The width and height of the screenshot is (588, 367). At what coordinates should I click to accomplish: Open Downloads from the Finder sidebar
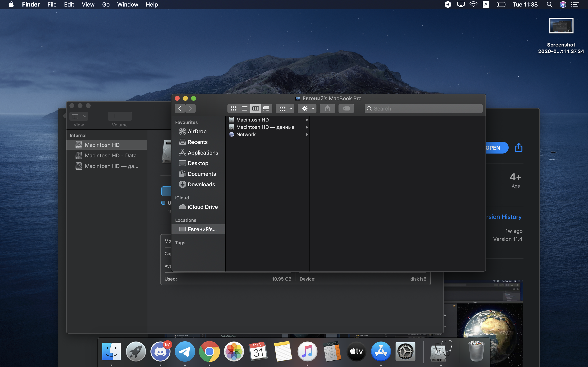201,185
